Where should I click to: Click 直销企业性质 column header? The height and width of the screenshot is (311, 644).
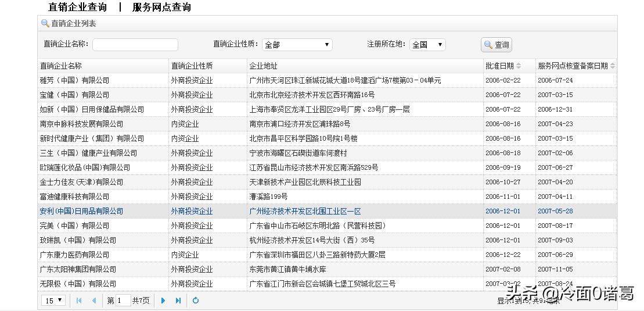pos(192,66)
